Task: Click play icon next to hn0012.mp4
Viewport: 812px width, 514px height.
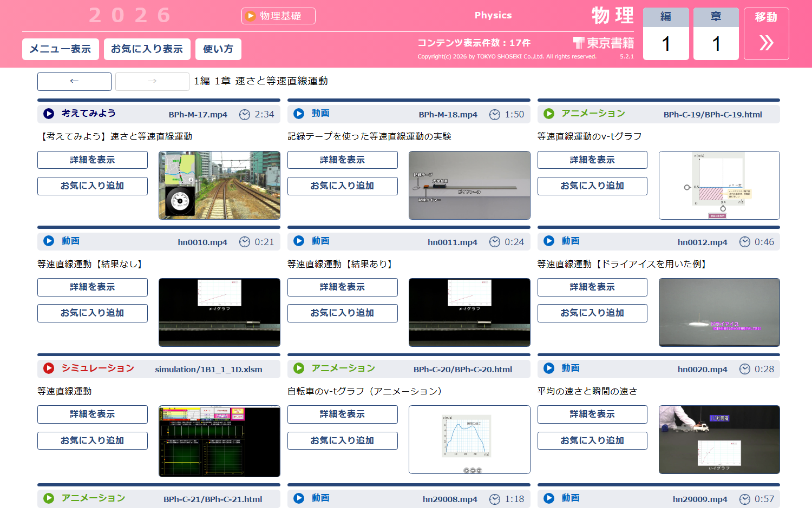Action: coord(549,241)
